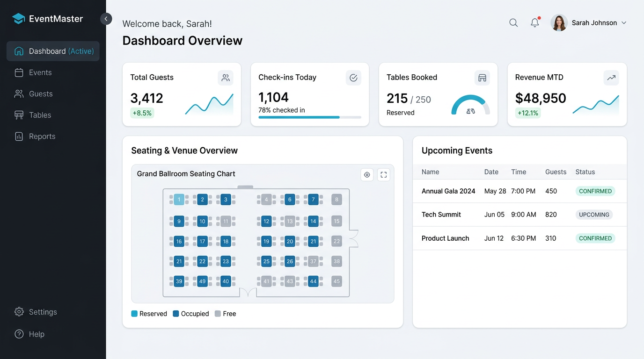The width and height of the screenshot is (644, 359).
Task: Click the Reserved legend color swatch
Action: 134,314
